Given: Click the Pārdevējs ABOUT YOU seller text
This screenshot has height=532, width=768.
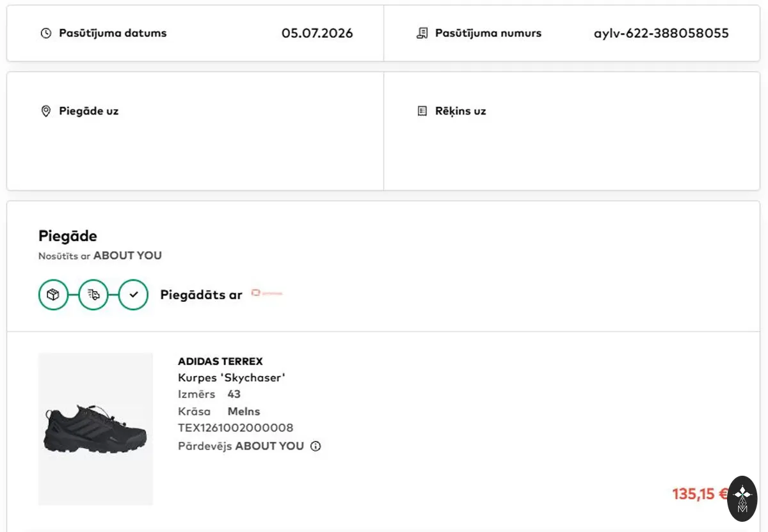Looking at the screenshot, I should [x=241, y=446].
